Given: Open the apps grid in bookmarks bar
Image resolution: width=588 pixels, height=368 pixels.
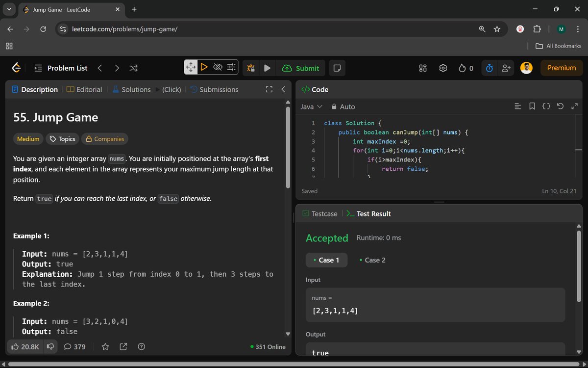Looking at the screenshot, I should [9, 46].
